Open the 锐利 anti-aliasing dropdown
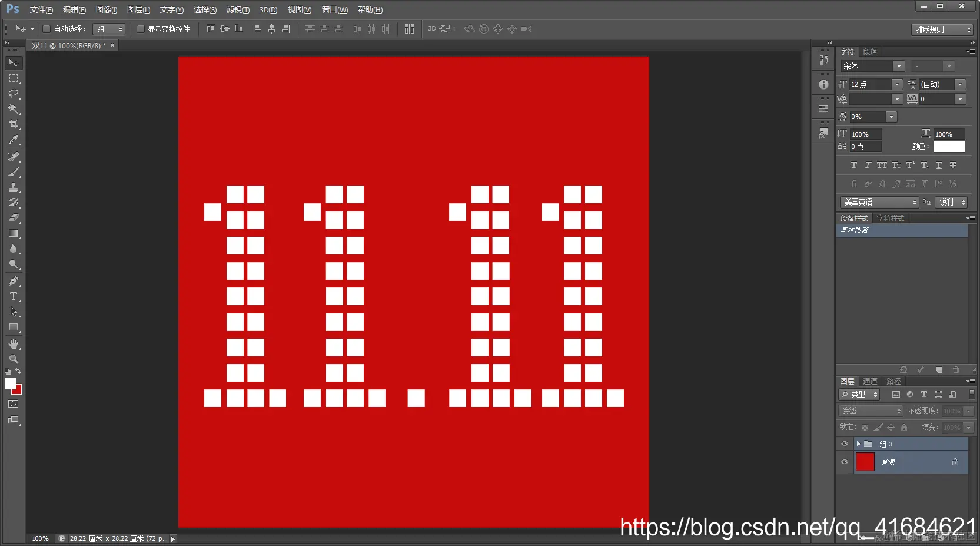This screenshot has width=980, height=546. coord(952,202)
